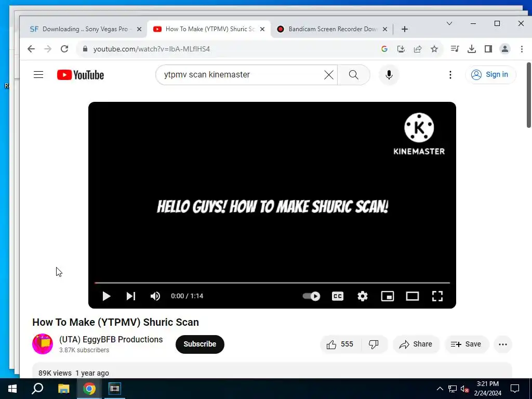
Task: Enable closed captions CC button
Action: pos(338,296)
